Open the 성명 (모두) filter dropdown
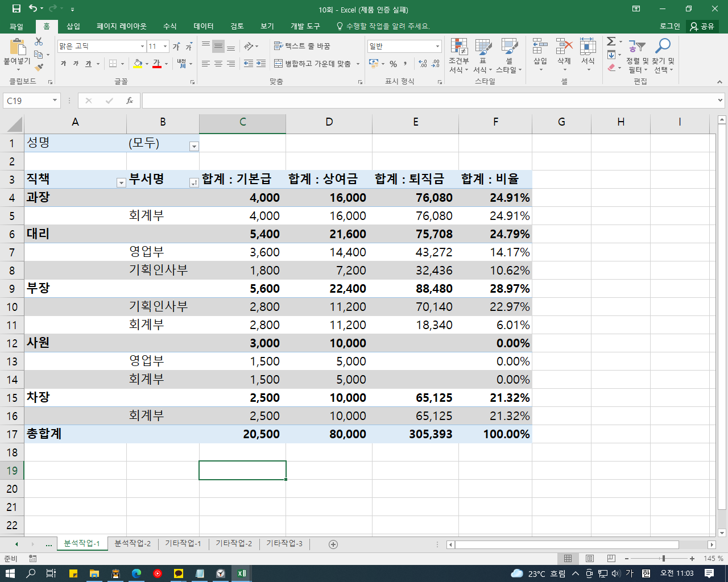The width and height of the screenshot is (728, 582). pos(194,147)
